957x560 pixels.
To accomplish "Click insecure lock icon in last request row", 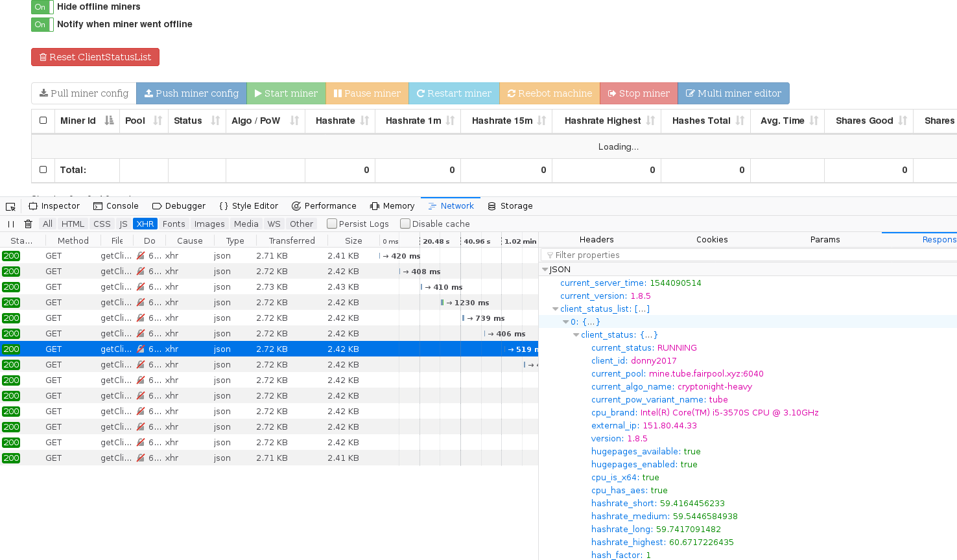I will [141, 458].
